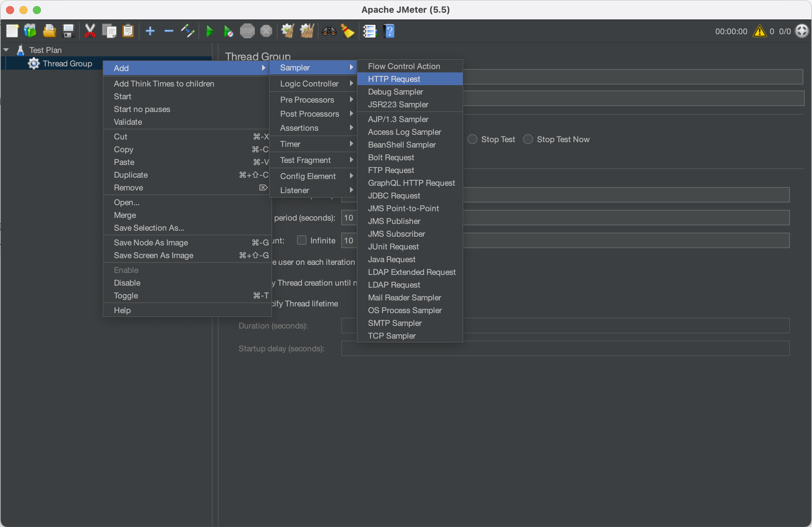This screenshot has height=527, width=812.
Task: Click Validate in context menu
Action: (187, 122)
